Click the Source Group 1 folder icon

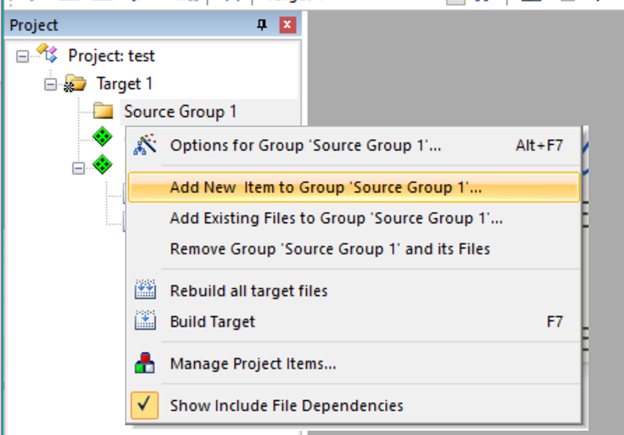[x=103, y=112]
